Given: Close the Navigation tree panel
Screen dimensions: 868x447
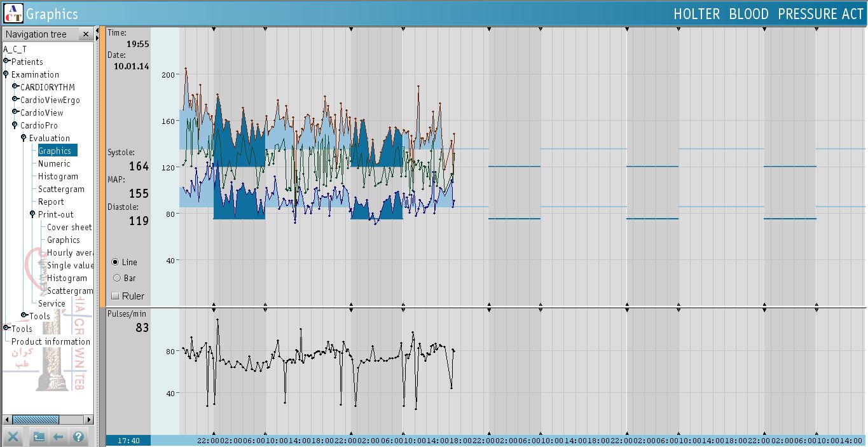Looking at the screenshot, I should click(85, 34).
